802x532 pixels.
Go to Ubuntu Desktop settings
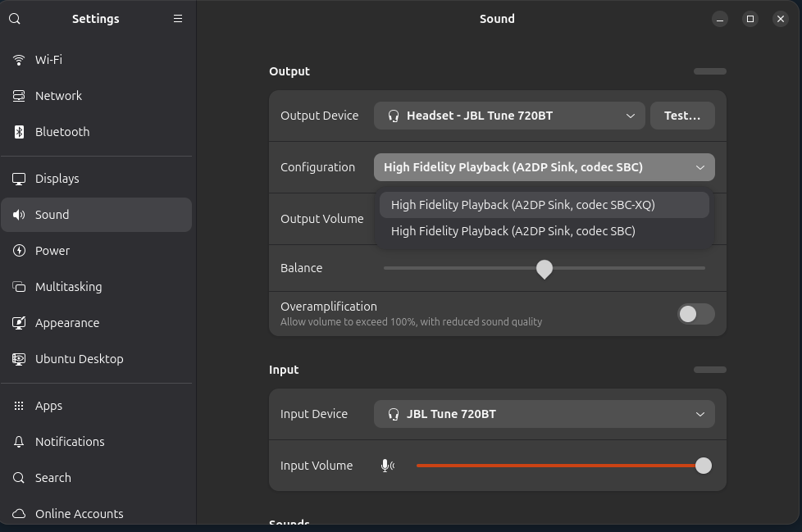tap(79, 359)
